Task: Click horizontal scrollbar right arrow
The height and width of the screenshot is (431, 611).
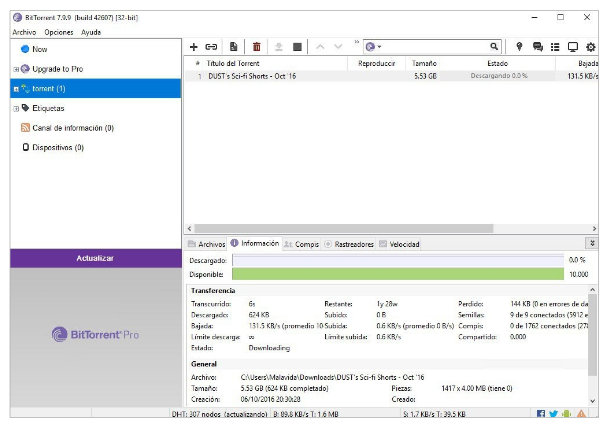Action: (594, 228)
